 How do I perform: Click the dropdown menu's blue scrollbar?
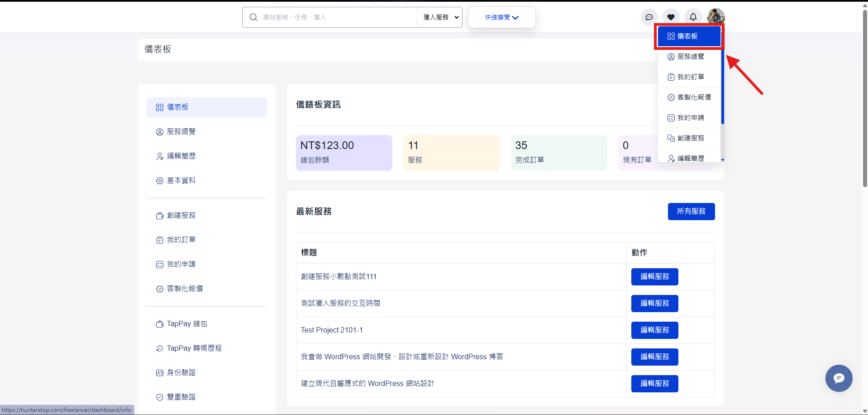(x=723, y=86)
